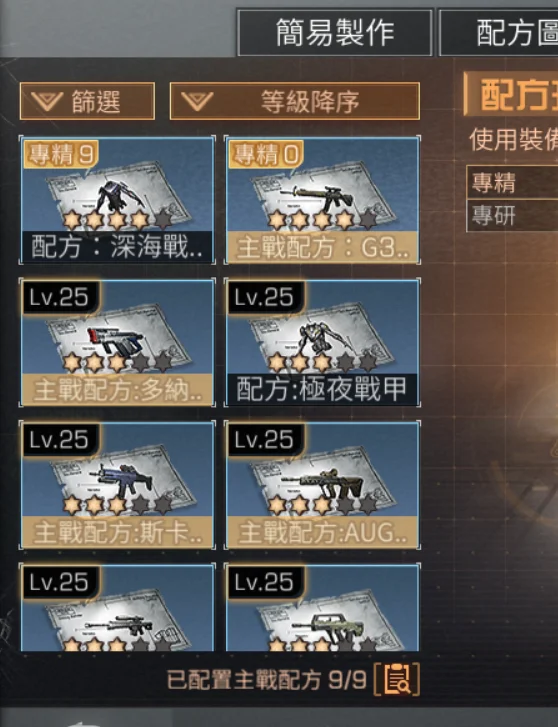This screenshot has height=727, width=558.
Task: Choose the 極夜戰甲 armor recipe blueprint
Action: click(322, 343)
